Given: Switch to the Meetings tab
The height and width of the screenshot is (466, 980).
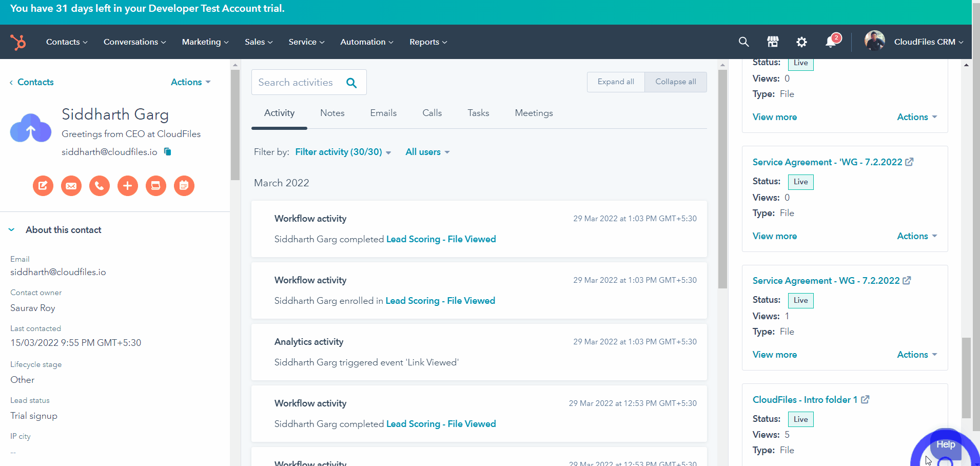Looking at the screenshot, I should pyautogui.click(x=534, y=113).
